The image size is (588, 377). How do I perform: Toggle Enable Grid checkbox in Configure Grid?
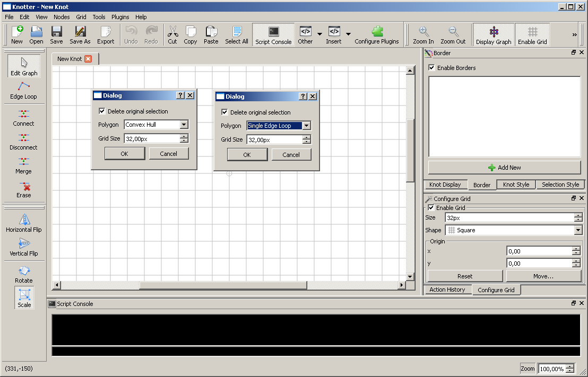click(x=431, y=208)
